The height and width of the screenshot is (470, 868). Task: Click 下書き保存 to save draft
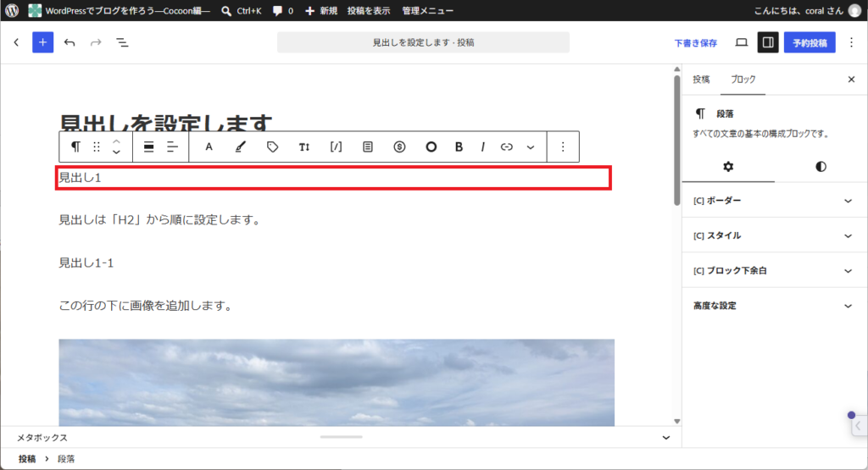(x=695, y=42)
